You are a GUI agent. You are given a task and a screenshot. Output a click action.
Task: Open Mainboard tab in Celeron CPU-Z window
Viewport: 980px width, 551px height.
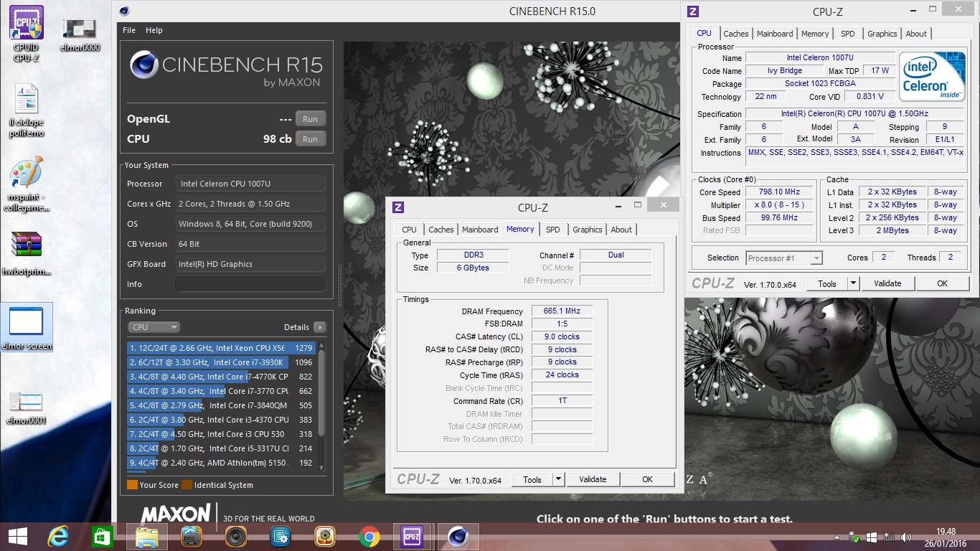[775, 34]
